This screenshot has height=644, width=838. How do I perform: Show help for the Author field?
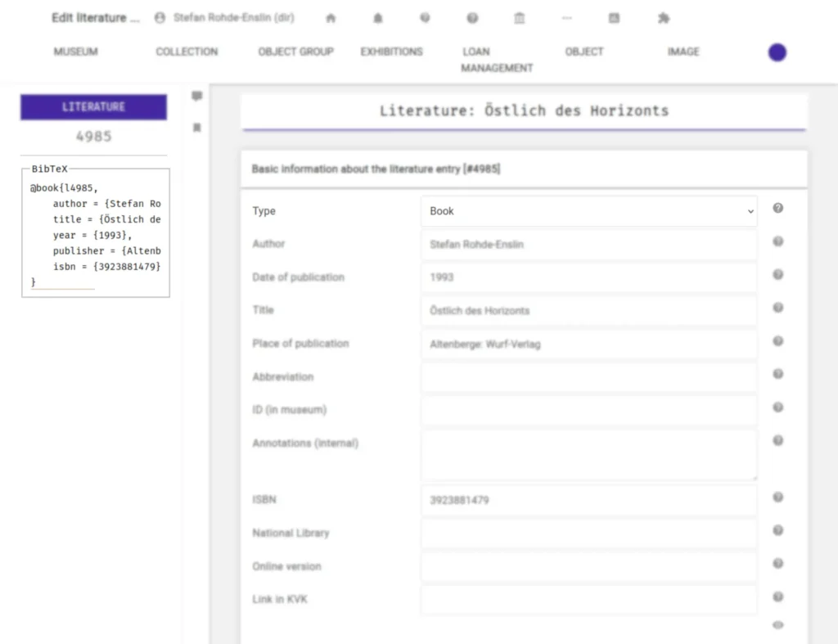click(778, 241)
